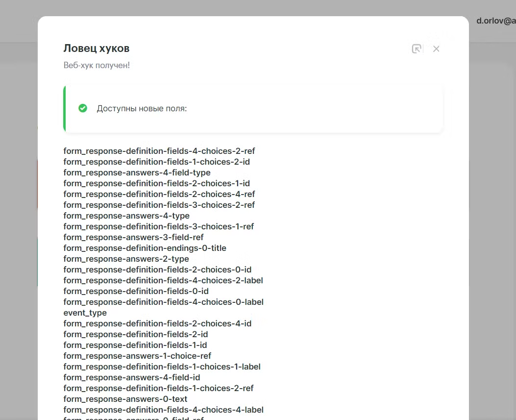Image resolution: width=516 pixels, height=420 pixels.
Task: Click form_response-answers-1-choice-ref entry
Action: [x=137, y=356]
